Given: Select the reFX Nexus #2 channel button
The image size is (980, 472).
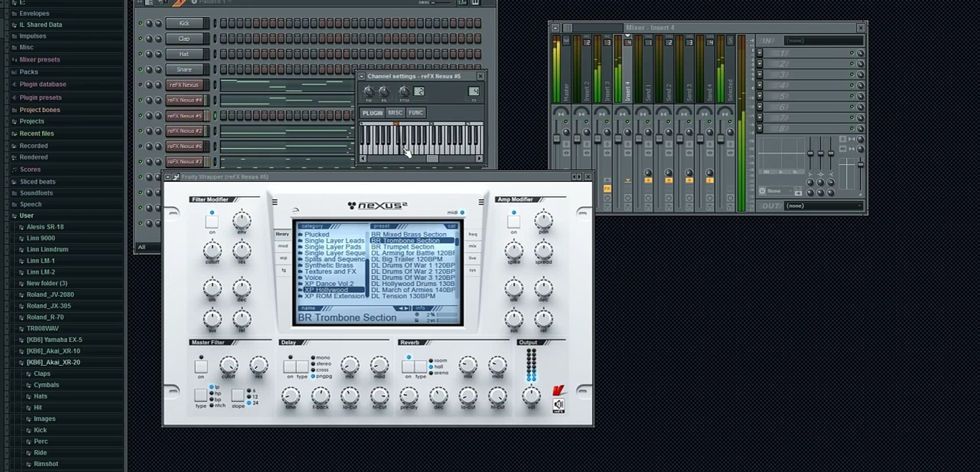Looking at the screenshot, I should [x=184, y=131].
